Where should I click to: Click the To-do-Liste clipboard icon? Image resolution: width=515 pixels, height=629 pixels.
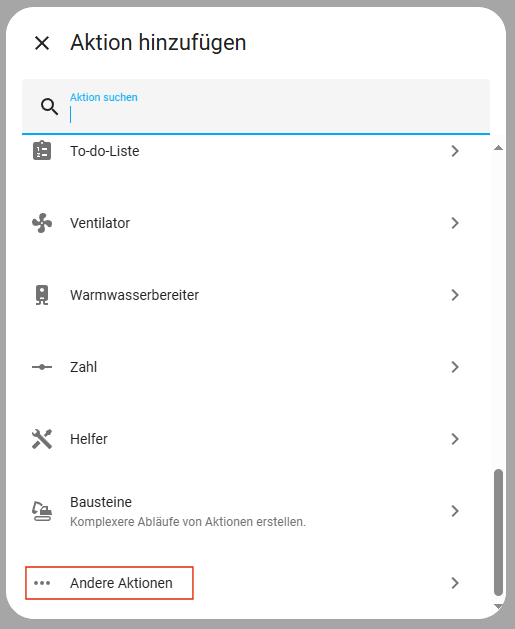[42, 151]
